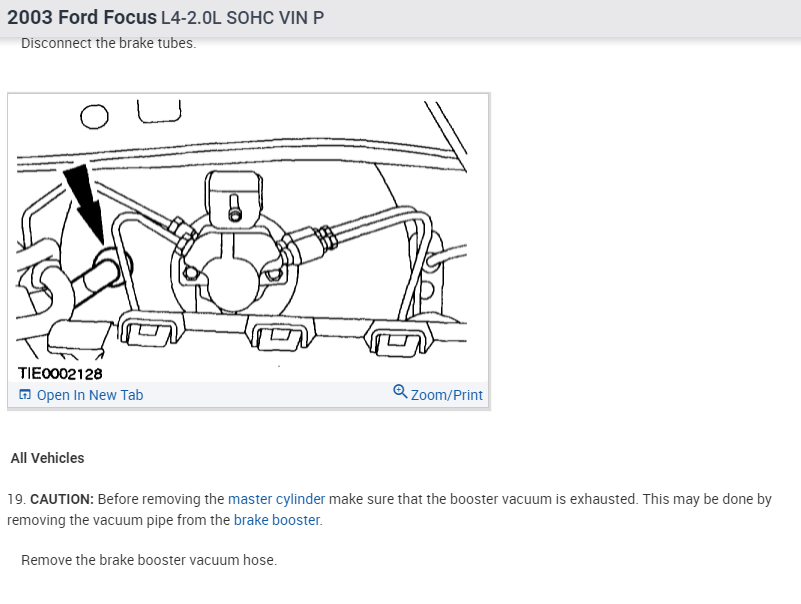Click the step number 19

click(x=15, y=499)
